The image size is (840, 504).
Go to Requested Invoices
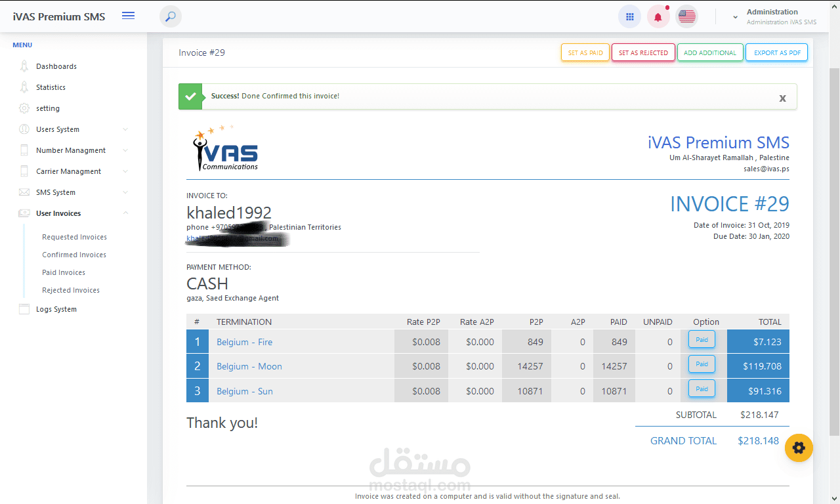(x=74, y=237)
